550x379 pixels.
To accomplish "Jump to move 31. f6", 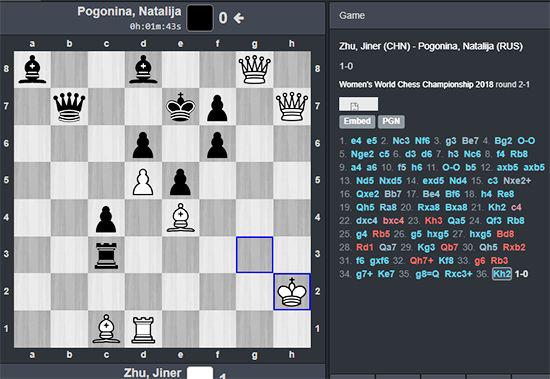I will [360, 261].
